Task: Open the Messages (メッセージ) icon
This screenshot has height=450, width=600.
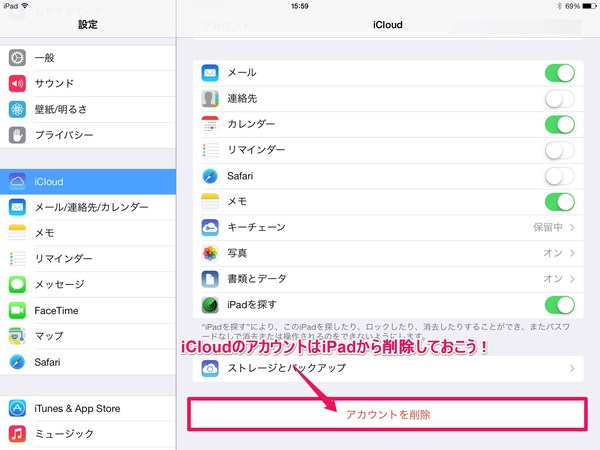Action: click(x=17, y=285)
